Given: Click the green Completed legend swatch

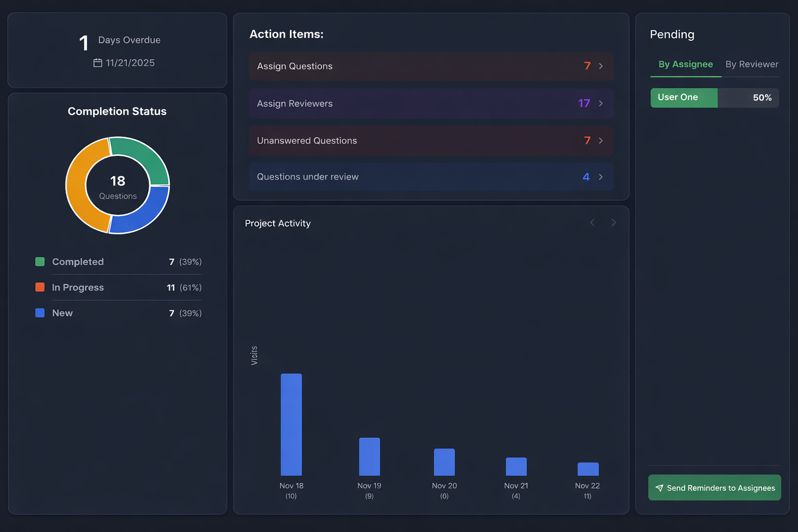Looking at the screenshot, I should (39, 262).
